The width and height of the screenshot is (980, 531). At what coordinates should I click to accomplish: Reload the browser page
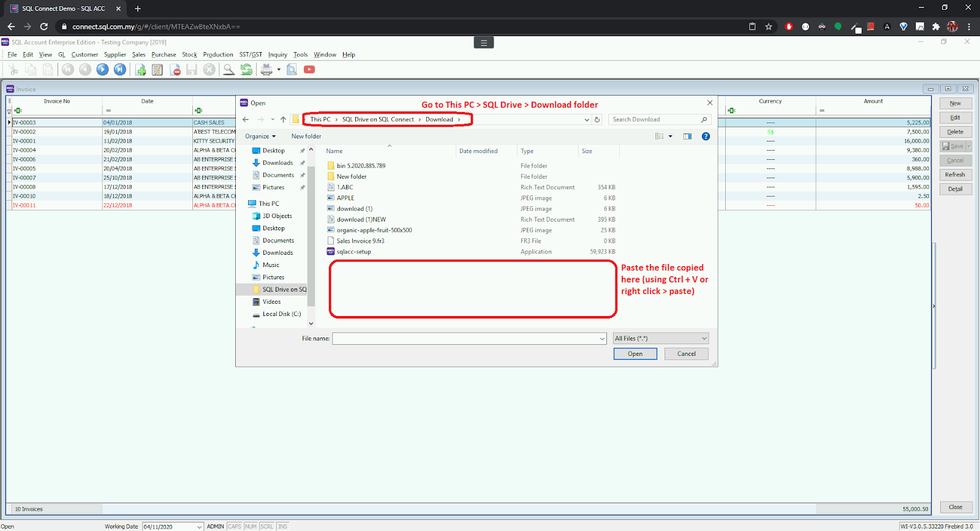pos(43,26)
